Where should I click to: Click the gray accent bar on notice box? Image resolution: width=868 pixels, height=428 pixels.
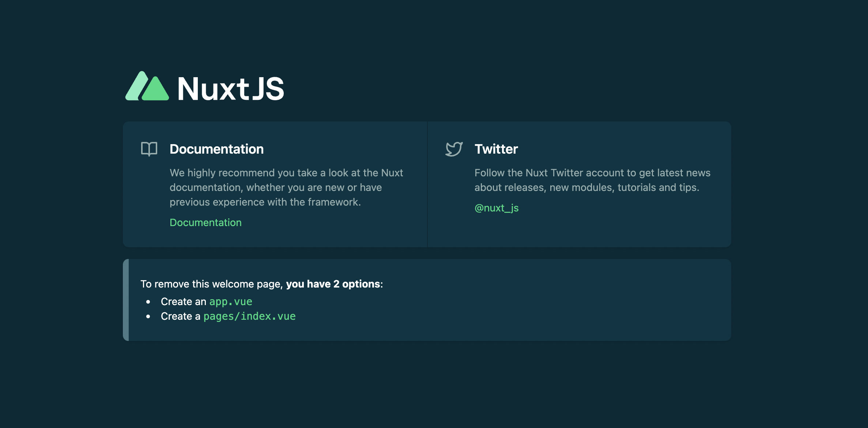tap(126, 300)
